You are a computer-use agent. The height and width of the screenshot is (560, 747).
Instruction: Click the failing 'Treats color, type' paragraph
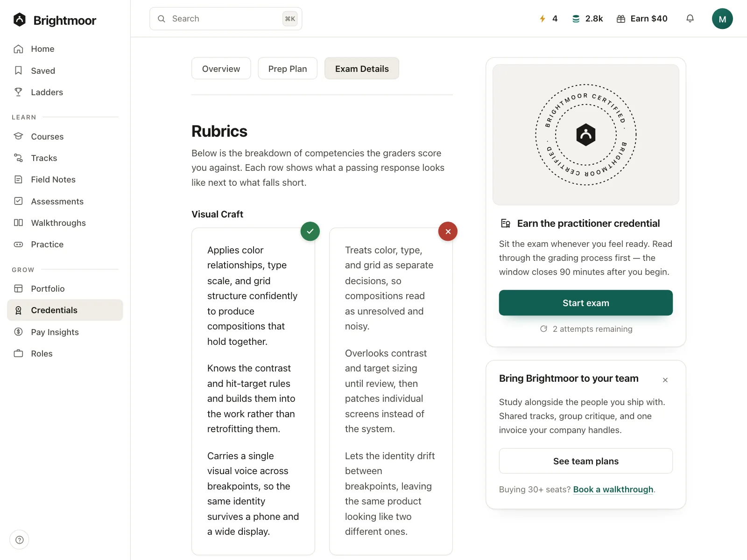coord(389,288)
